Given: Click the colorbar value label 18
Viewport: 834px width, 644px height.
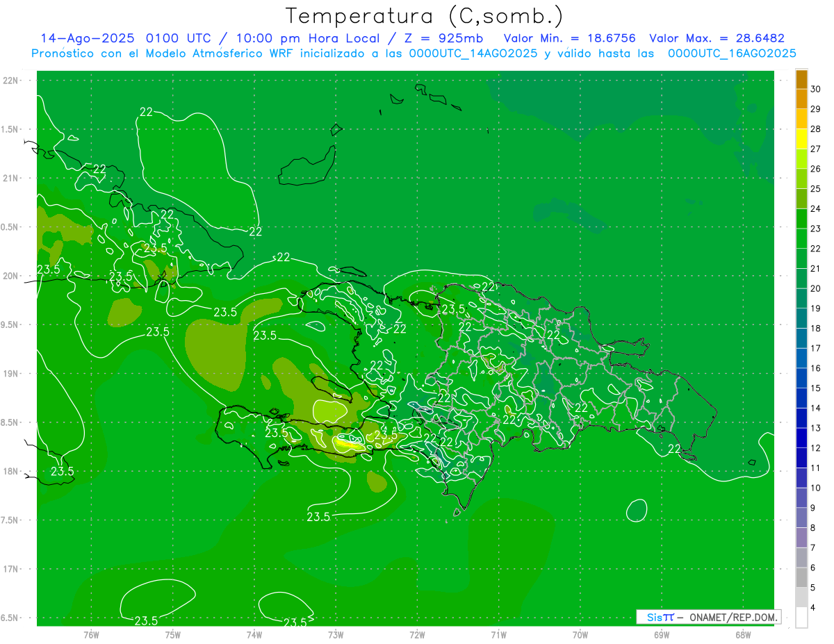Looking at the screenshot, I should (x=816, y=328).
